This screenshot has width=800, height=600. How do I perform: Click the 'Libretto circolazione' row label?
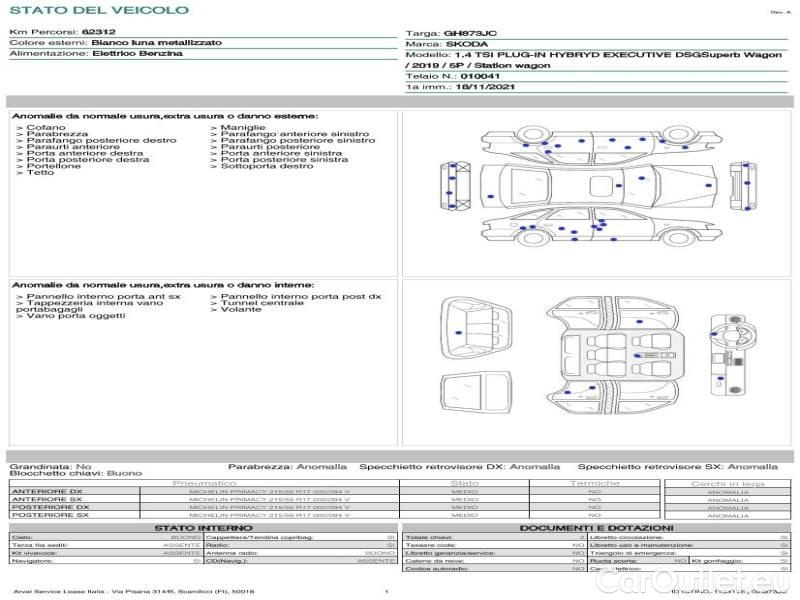click(627, 538)
